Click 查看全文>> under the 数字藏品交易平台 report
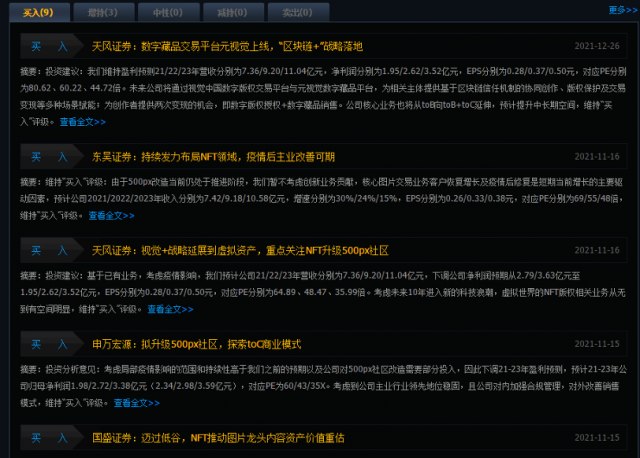Viewport: 640px width, 458px height. point(83,122)
